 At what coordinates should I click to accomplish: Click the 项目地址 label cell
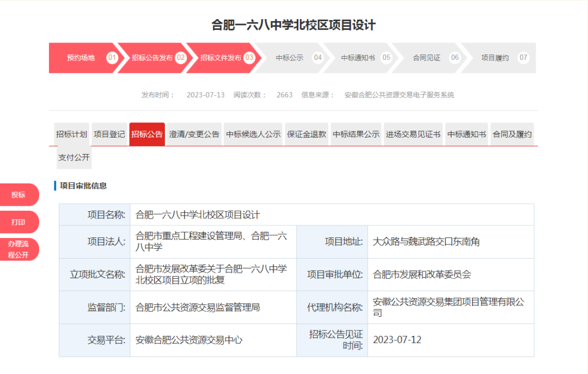coord(332,242)
